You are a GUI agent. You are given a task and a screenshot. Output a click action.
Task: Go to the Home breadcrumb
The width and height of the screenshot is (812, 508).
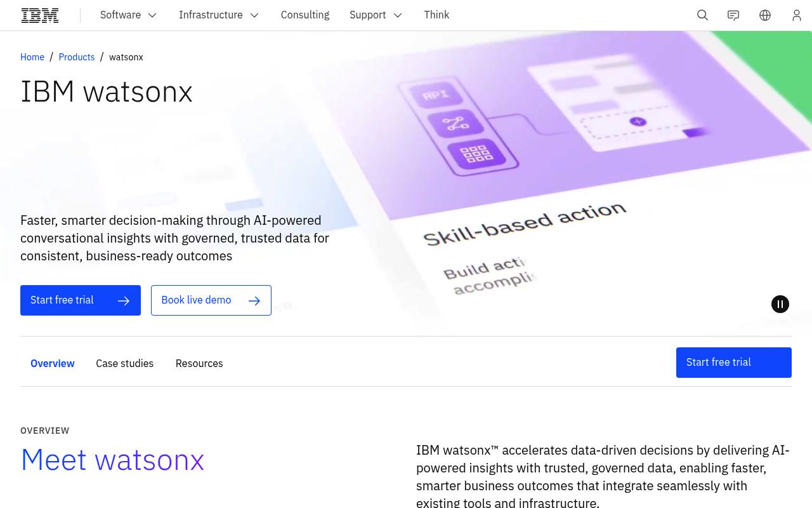[x=32, y=57]
